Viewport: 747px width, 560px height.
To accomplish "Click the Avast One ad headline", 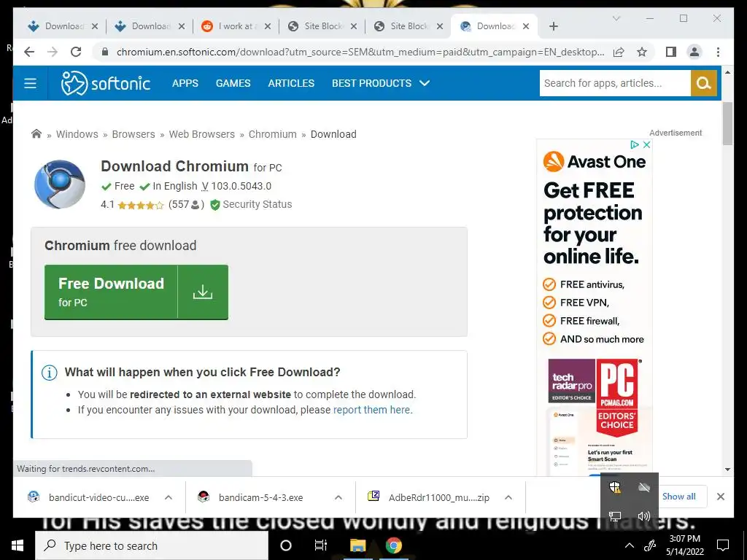I will 592,223.
